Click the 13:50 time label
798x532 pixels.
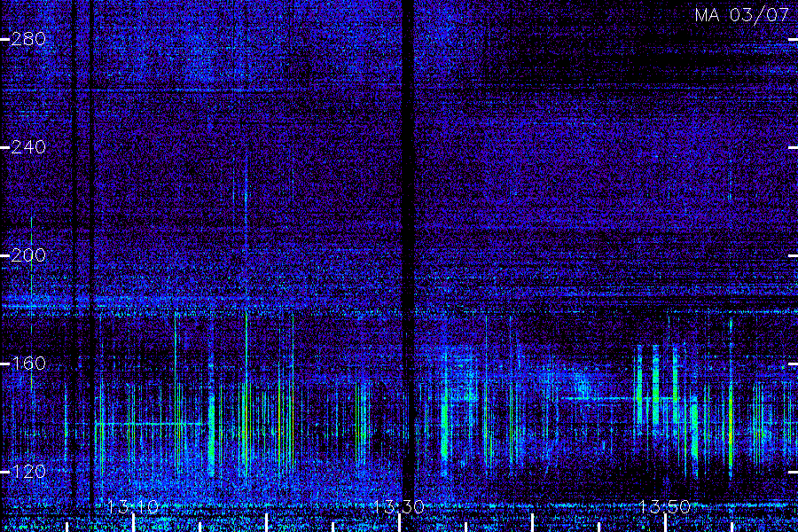665,506
